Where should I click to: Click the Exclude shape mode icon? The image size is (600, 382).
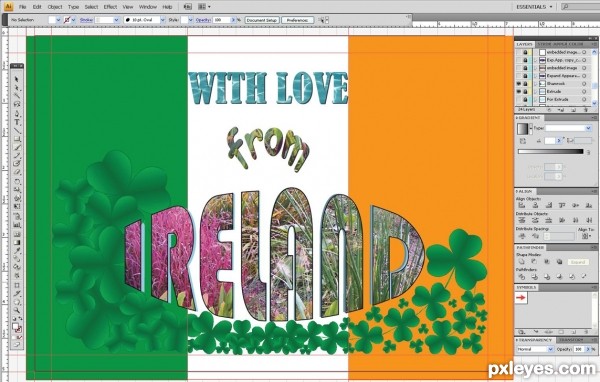[x=559, y=262]
